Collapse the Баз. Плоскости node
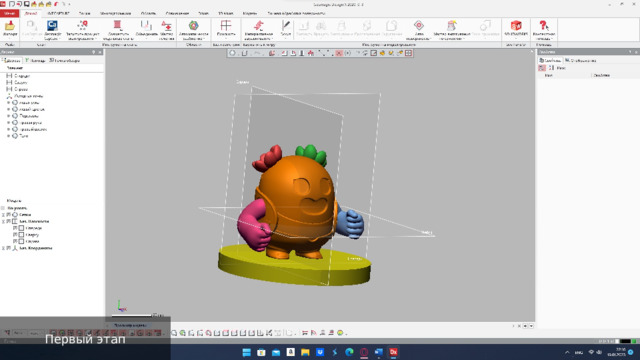Viewport: 640px width, 360px height. tap(3, 221)
